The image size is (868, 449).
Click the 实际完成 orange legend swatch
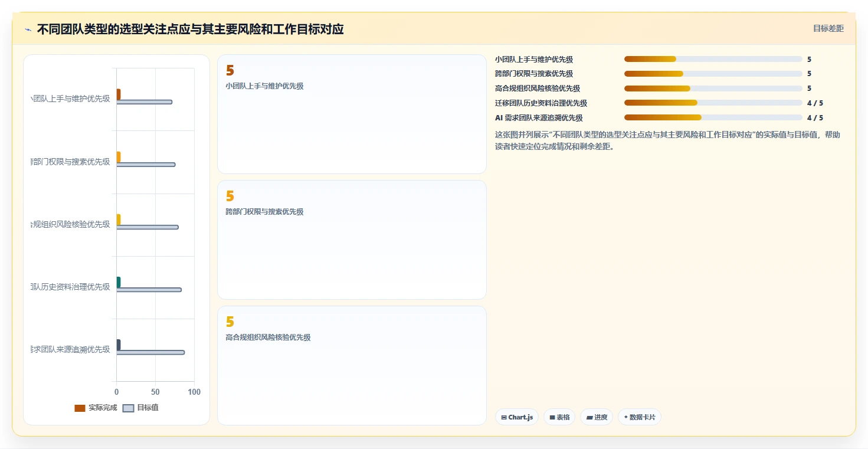tap(80, 408)
